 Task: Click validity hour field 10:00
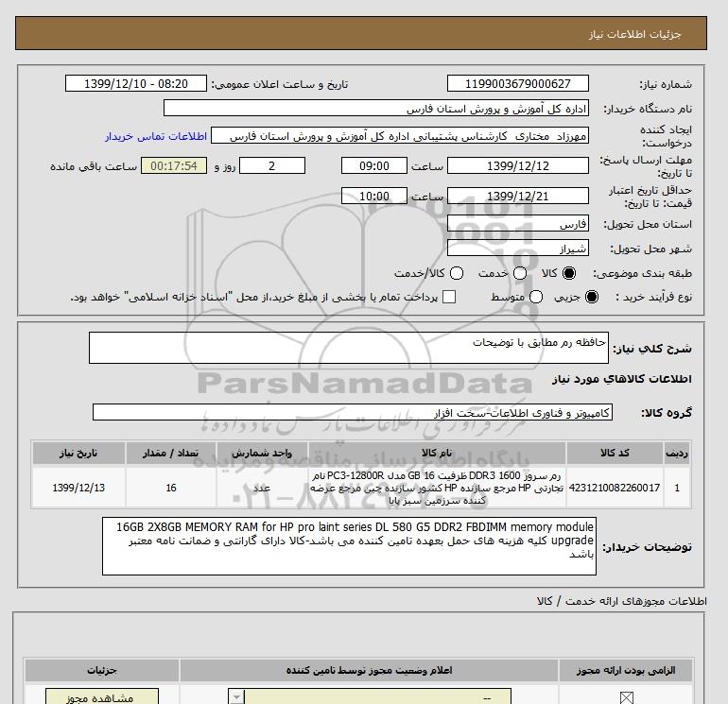tap(374, 196)
